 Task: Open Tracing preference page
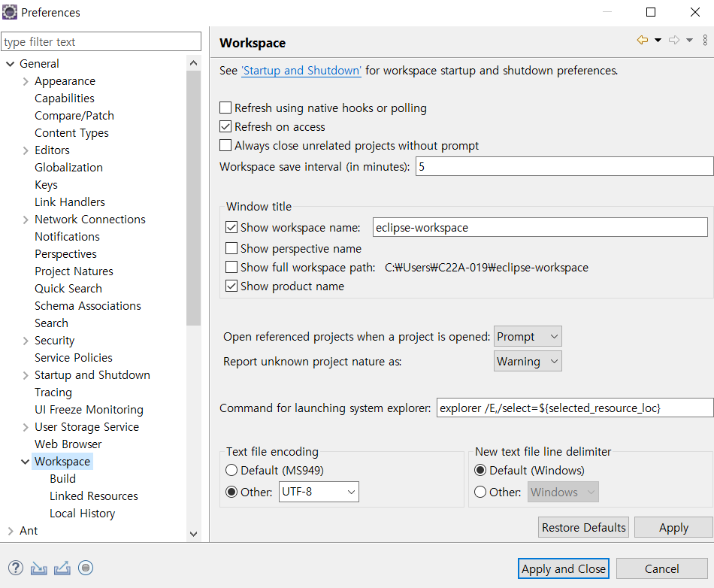pos(53,393)
